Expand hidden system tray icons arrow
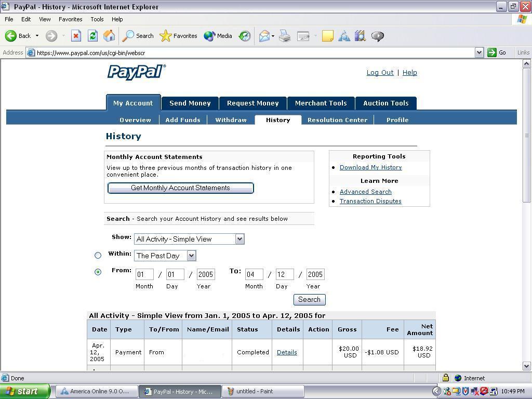The width and height of the screenshot is (532, 399). coord(436,391)
